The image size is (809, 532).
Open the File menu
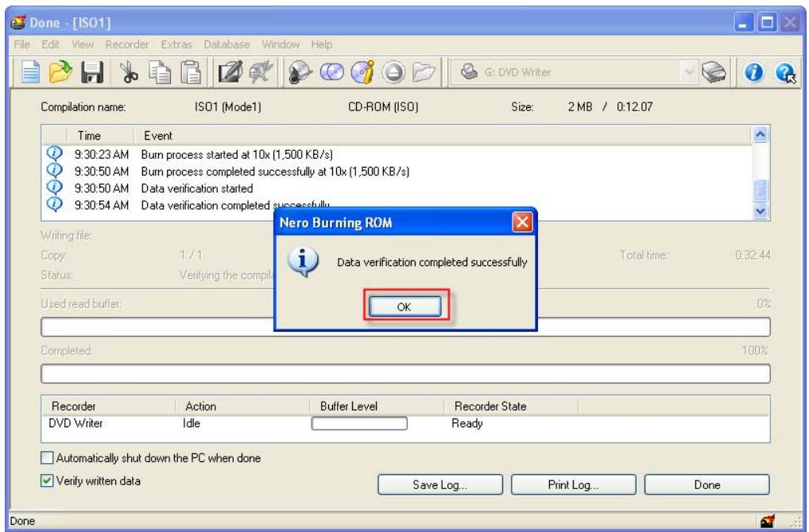click(21, 44)
